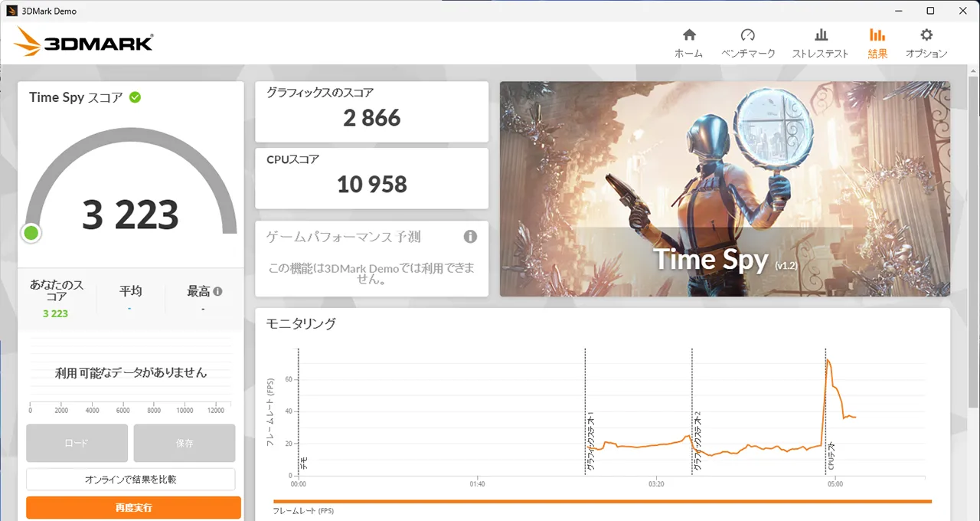980x521 pixels.
Task: Click the グラフィックステスト2 marker on chart
Action: click(x=697, y=441)
